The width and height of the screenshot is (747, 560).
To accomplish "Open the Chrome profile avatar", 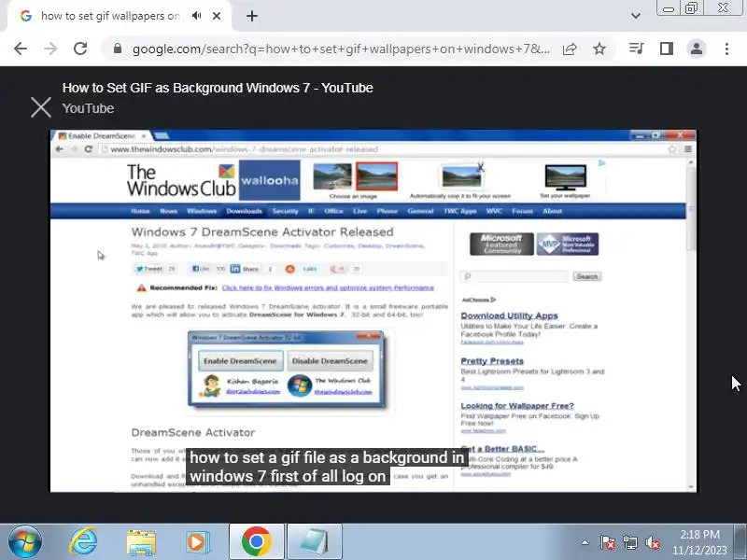I will 697,49.
